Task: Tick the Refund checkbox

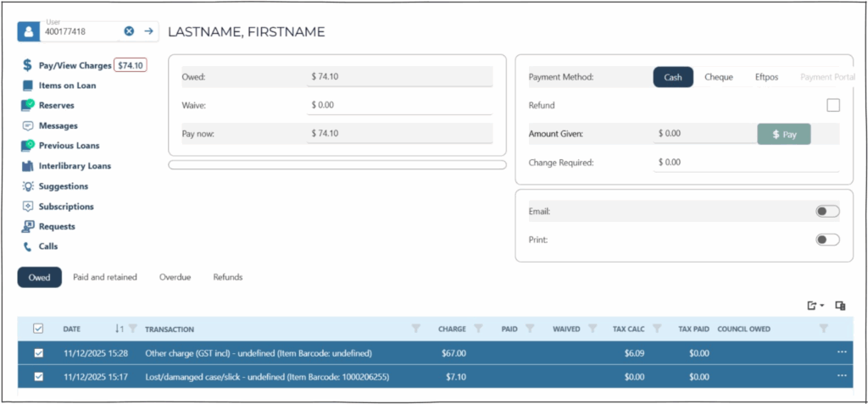Action: (832, 105)
